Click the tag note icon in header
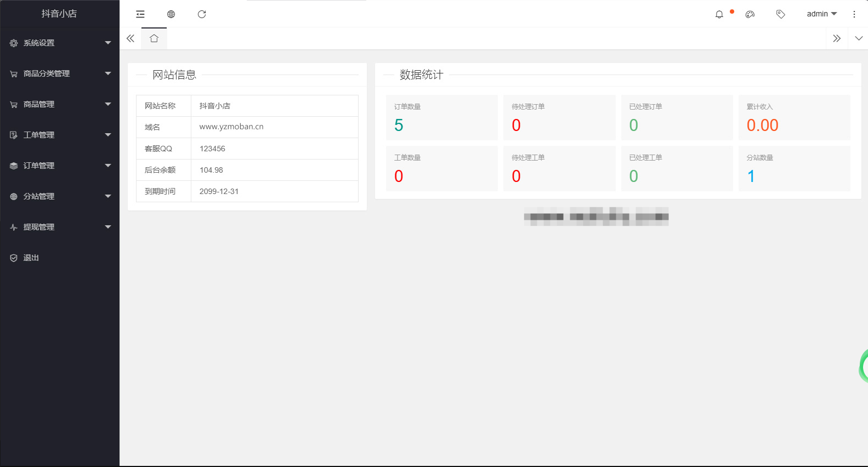The width and height of the screenshot is (868, 467). tap(780, 14)
